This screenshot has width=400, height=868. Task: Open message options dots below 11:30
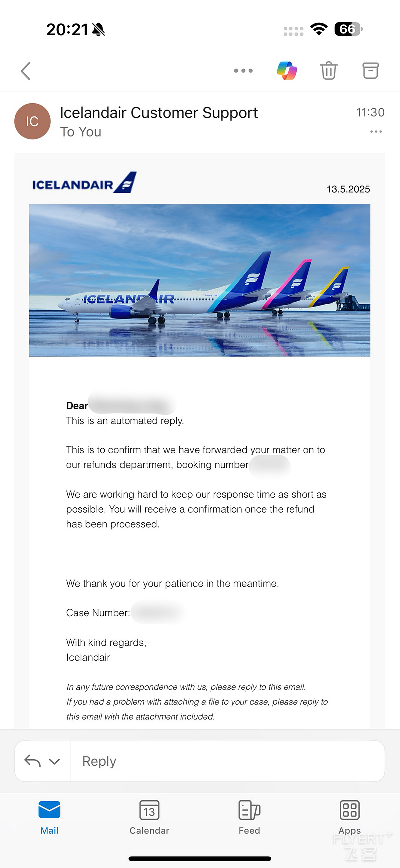click(376, 132)
